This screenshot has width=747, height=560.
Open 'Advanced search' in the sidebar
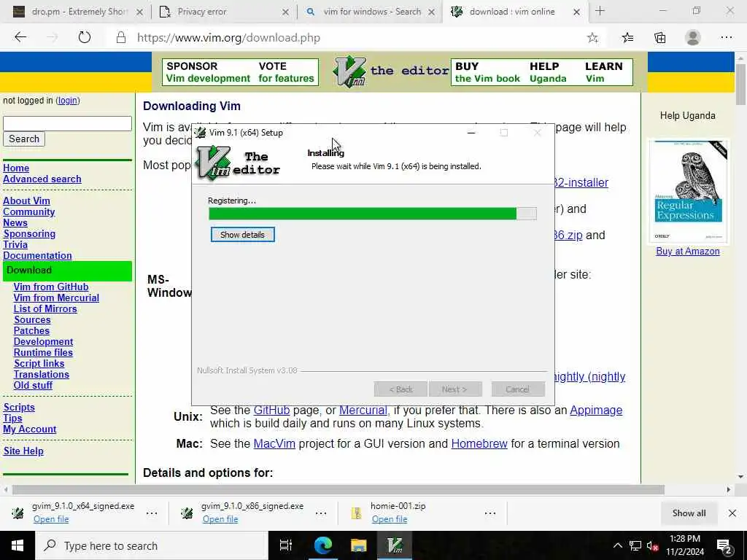click(42, 179)
